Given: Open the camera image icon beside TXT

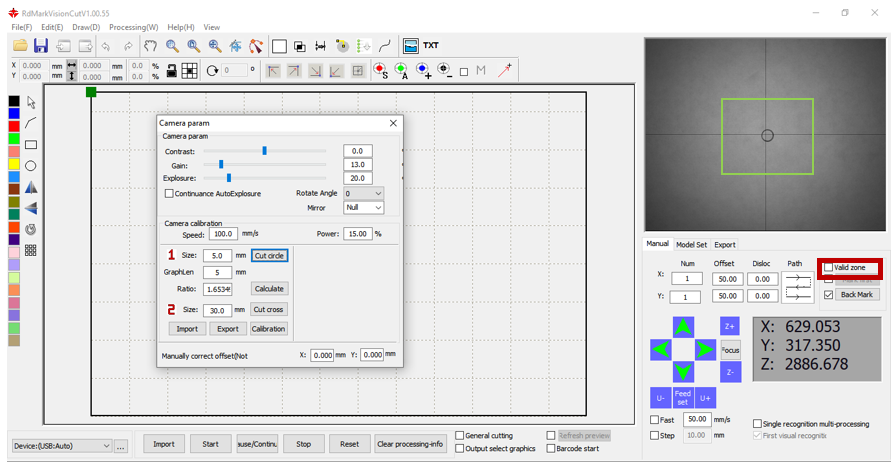Looking at the screenshot, I should pyautogui.click(x=410, y=46).
